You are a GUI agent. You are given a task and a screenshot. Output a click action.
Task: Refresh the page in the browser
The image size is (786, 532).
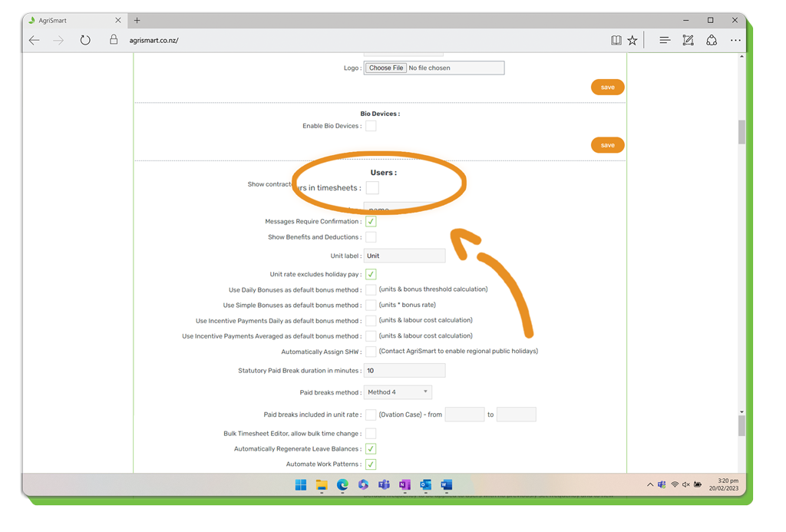click(85, 41)
